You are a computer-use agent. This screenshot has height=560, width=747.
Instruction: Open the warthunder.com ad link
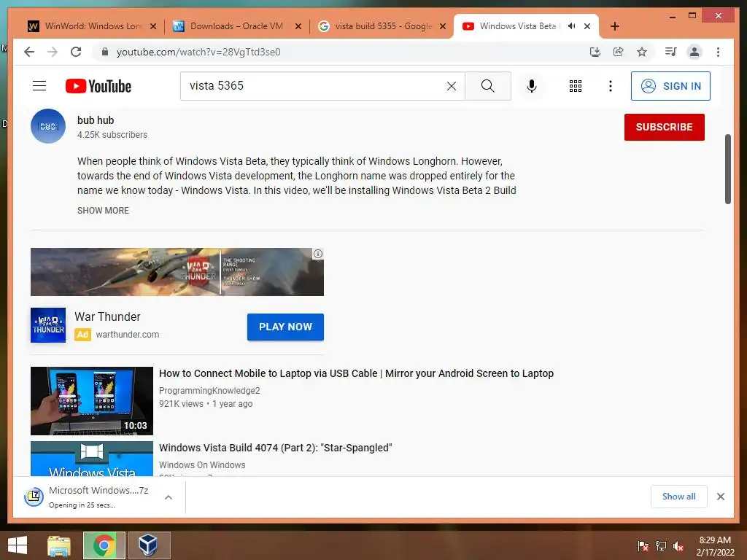click(127, 334)
